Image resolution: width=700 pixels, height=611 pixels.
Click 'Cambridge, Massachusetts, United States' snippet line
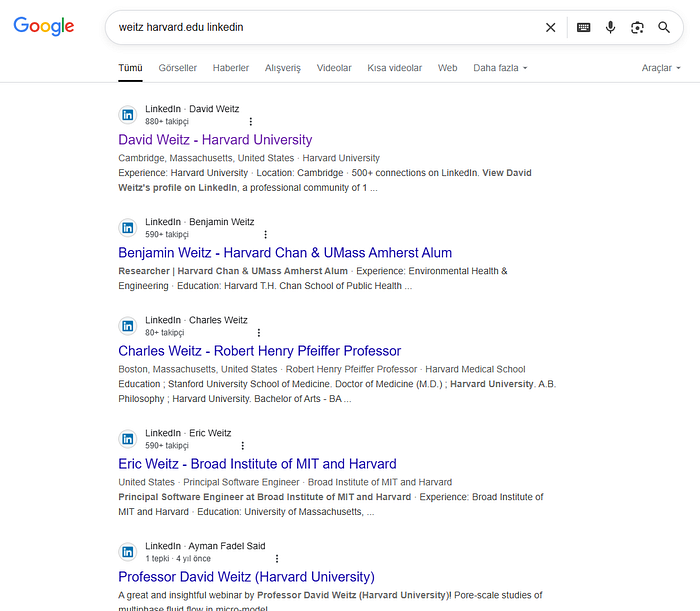(249, 158)
